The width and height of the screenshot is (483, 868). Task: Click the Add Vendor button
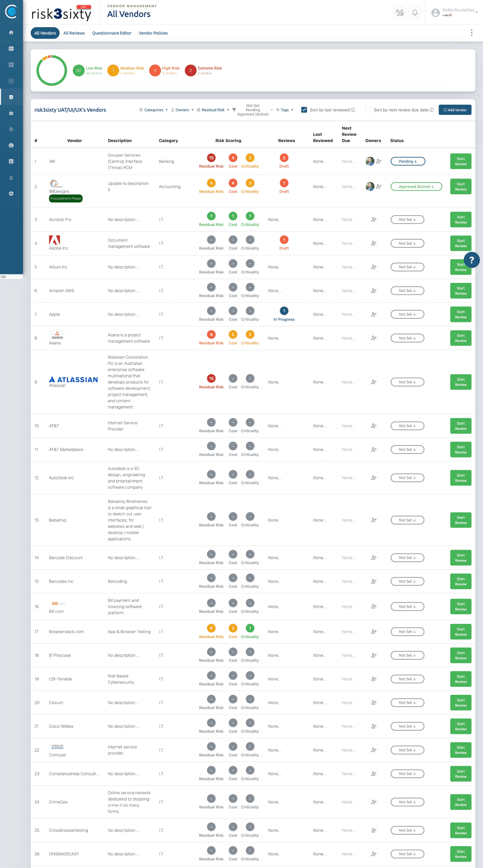click(x=455, y=110)
